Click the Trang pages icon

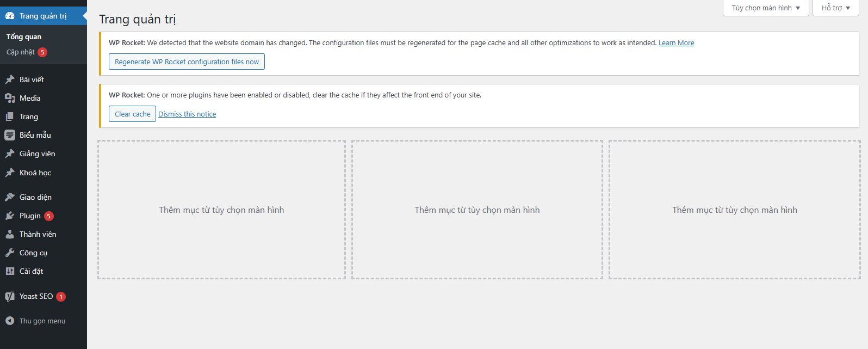[x=10, y=117]
